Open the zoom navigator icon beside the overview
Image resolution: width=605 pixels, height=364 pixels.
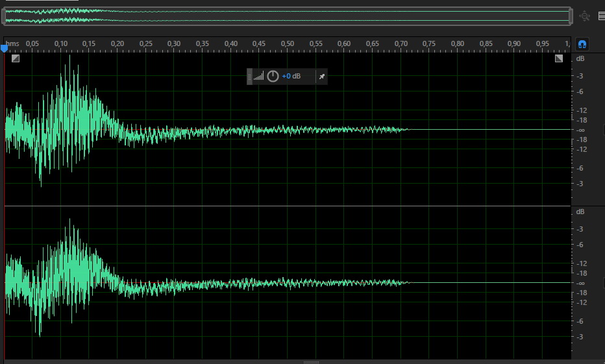584,16
